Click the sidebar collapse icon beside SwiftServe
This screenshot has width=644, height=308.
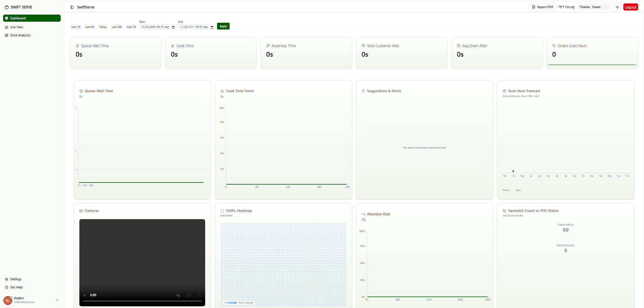point(72,7)
